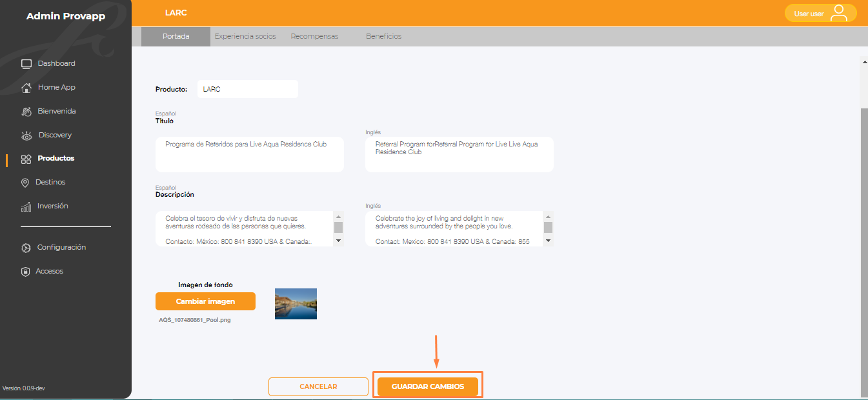This screenshot has height=400, width=868.
Task: Click the English Título text field
Action: pyautogui.click(x=459, y=154)
